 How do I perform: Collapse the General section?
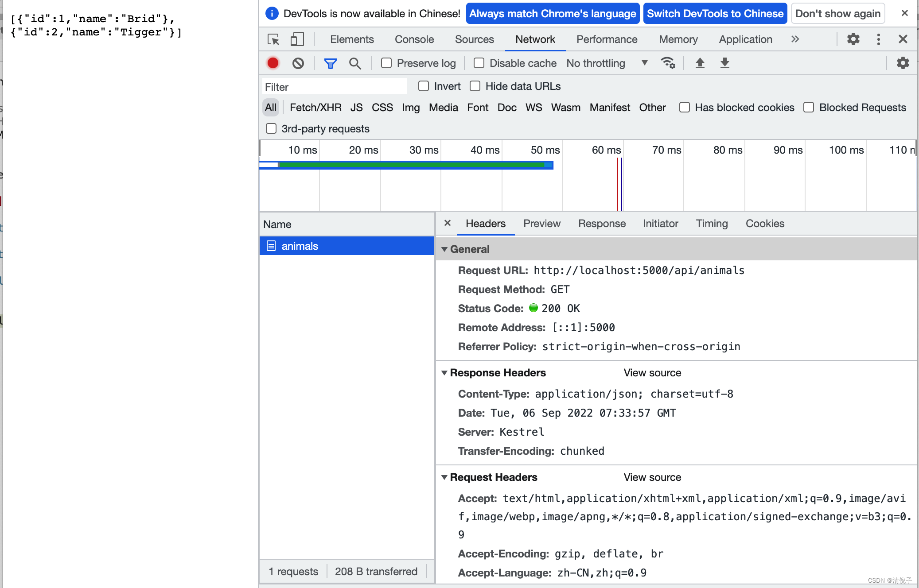[x=444, y=249]
